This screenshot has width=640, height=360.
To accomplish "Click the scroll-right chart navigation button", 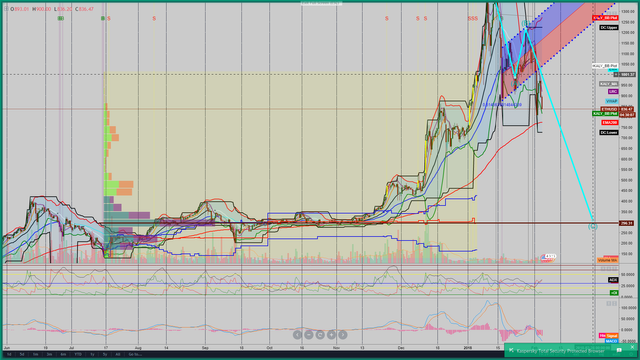I will point(343,335).
